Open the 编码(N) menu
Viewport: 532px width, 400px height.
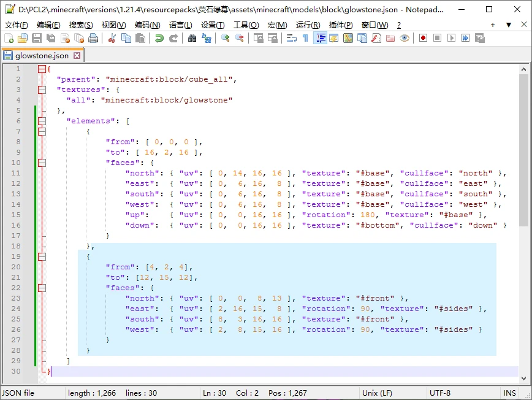147,25
